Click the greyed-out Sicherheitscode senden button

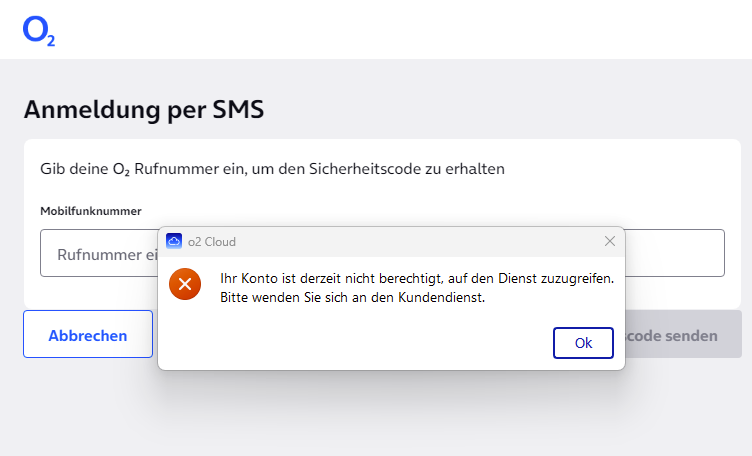pos(683,334)
